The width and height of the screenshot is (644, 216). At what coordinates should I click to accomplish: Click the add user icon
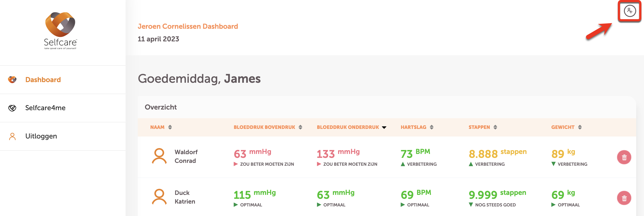coord(629,11)
